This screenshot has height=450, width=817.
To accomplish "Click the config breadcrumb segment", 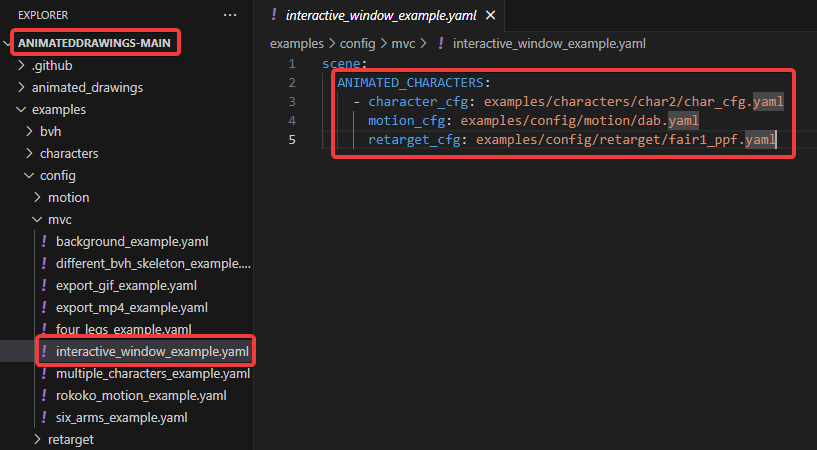I will point(357,43).
